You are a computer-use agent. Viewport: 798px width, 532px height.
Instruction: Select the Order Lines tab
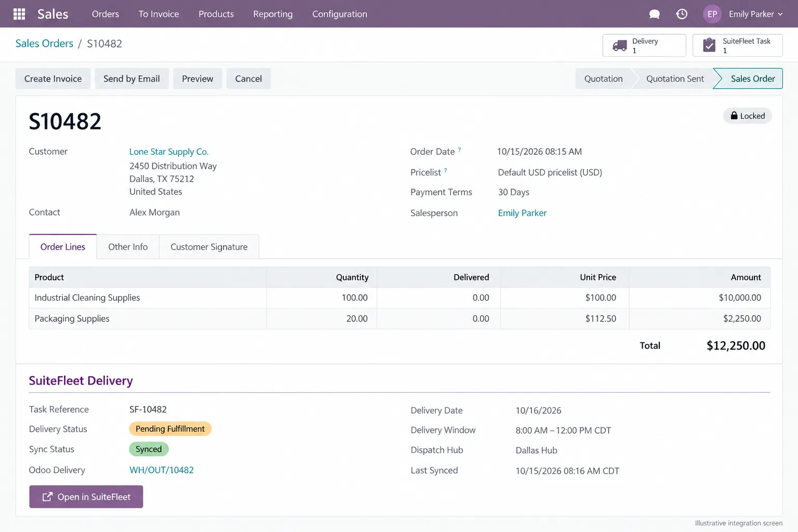(63, 247)
